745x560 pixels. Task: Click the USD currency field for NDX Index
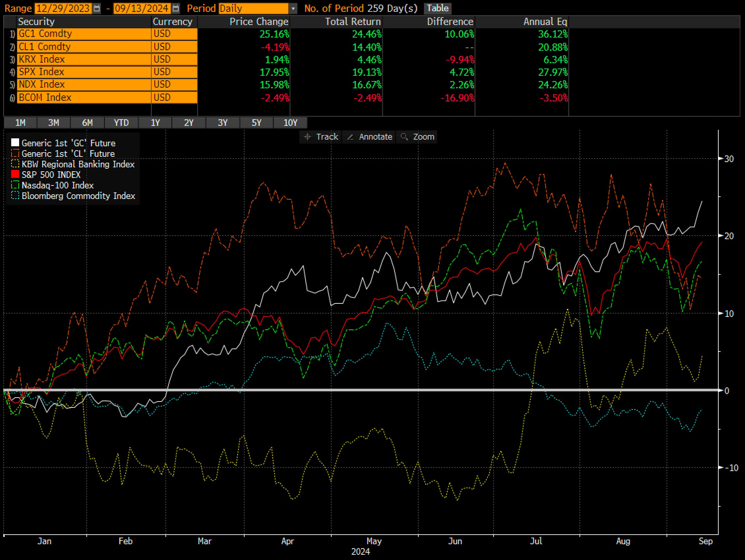(x=174, y=84)
